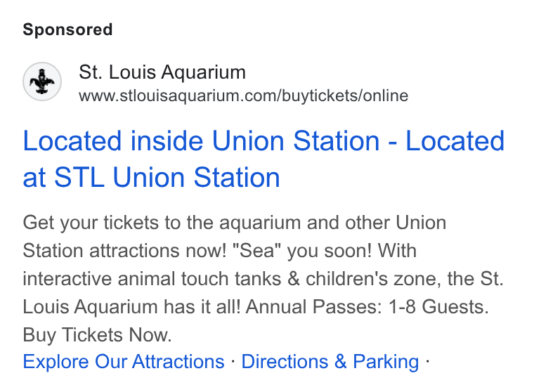Image resolution: width=534 pixels, height=392 pixels.
Task: Click the word 'Attractions' in the first sitelink
Action: coord(178,361)
